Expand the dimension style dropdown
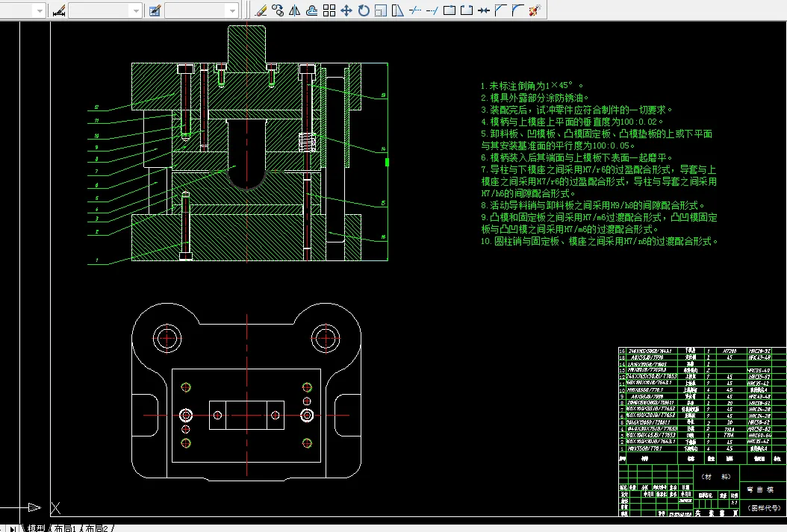 tap(134, 10)
